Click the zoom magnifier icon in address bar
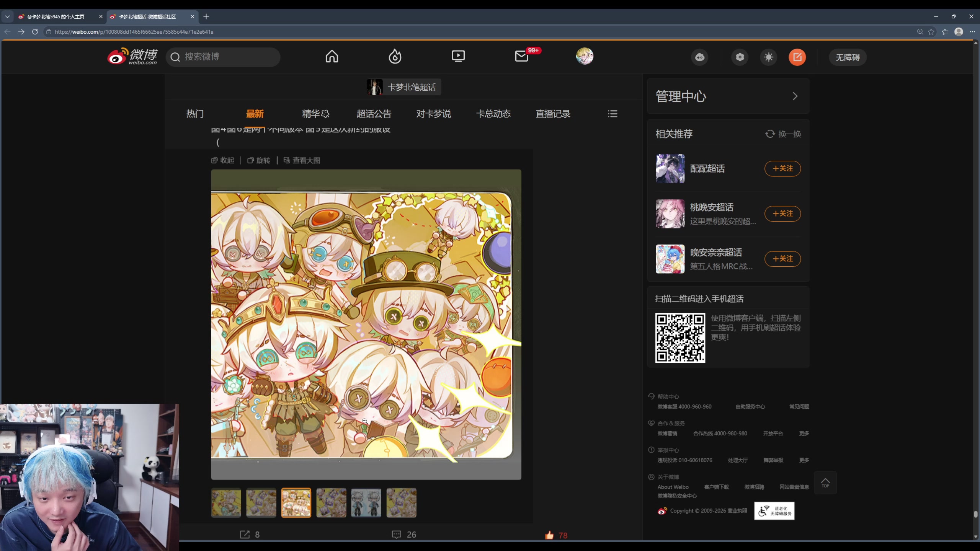Screen dimensions: 980x551 pyautogui.click(x=920, y=32)
